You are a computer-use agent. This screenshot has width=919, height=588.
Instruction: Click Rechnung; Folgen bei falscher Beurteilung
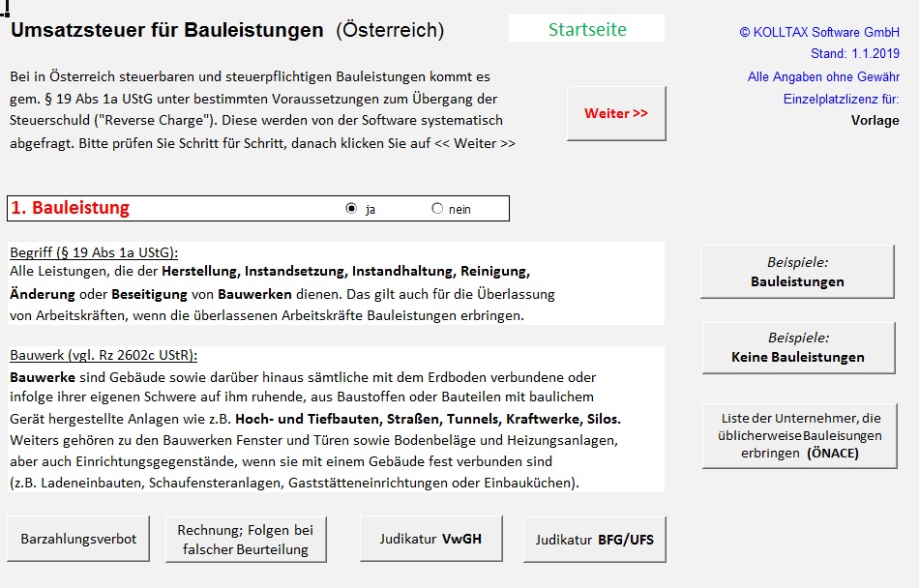click(245, 539)
